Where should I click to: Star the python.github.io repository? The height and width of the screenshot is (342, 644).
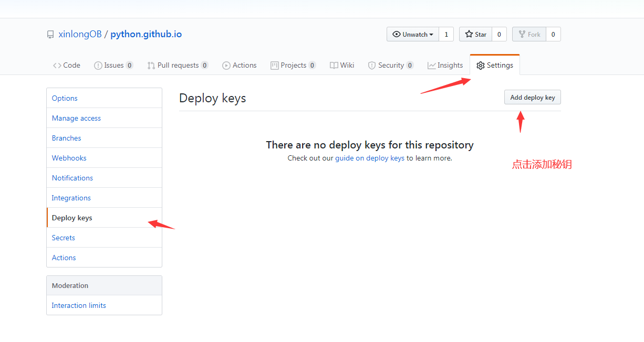click(475, 35)
